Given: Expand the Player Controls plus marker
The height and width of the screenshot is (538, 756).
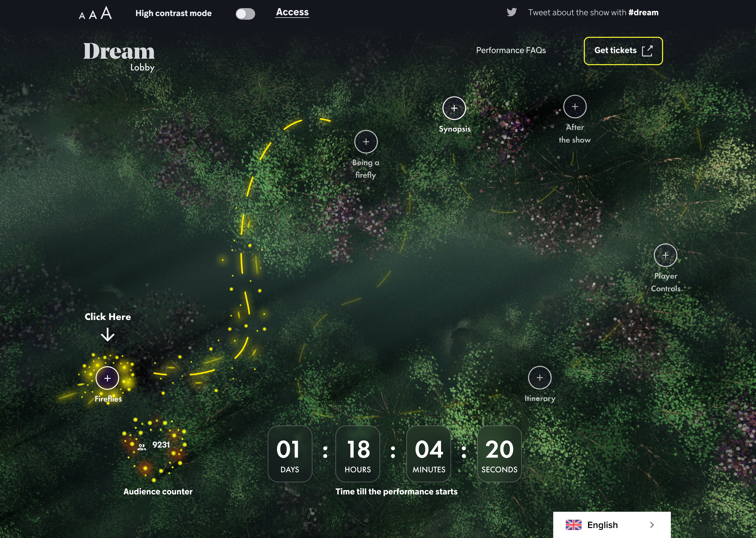Looking at the screenshot, I should point(665,255).
